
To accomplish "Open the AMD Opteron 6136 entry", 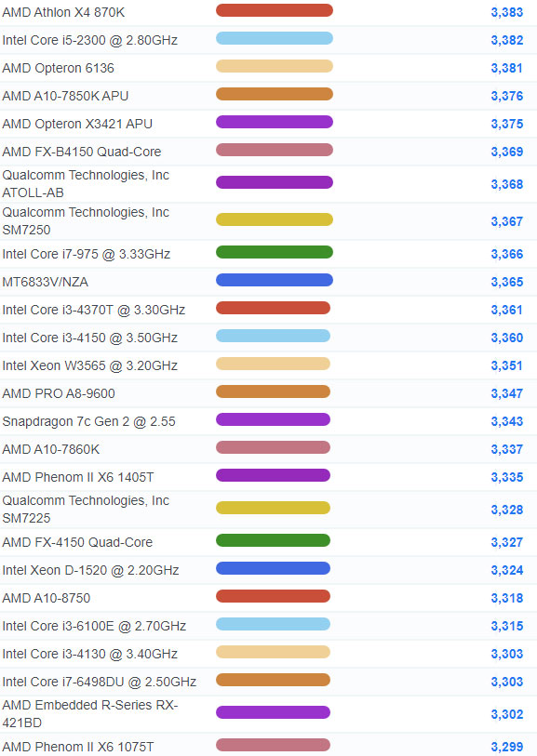I will [x=58, y=68].
